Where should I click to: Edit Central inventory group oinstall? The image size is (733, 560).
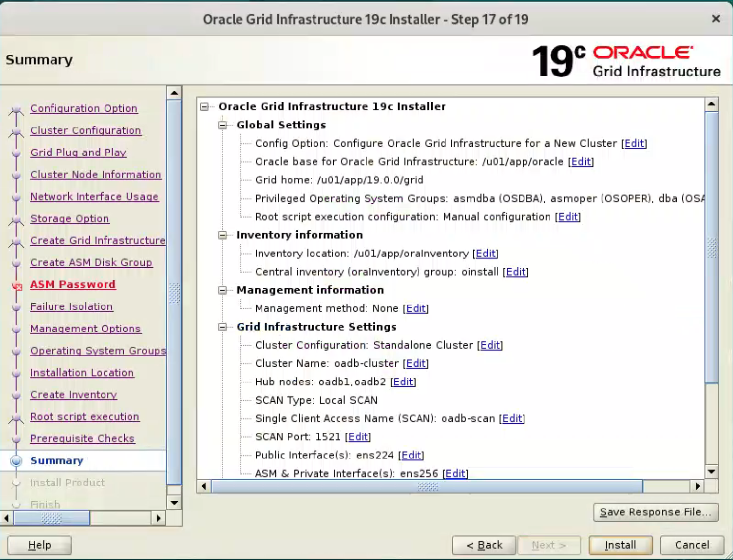click(x=516, y=272)
